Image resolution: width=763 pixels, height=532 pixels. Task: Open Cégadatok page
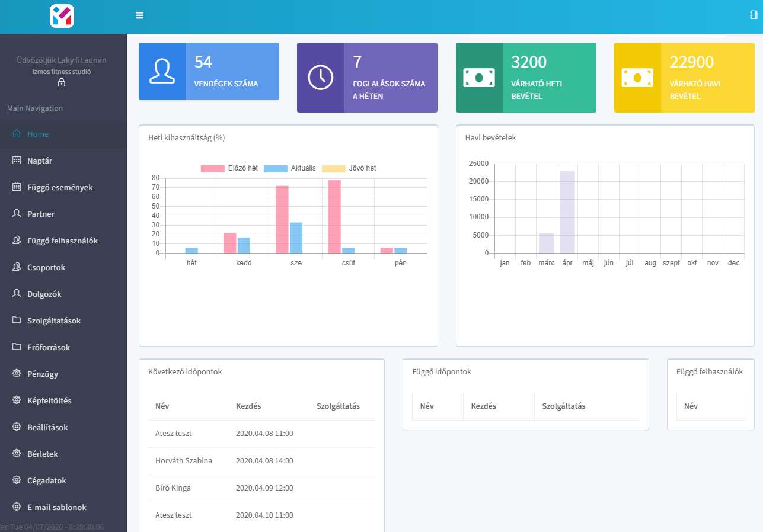click(63, 480)
